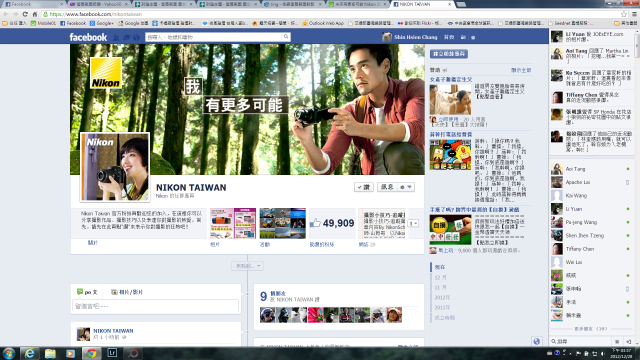Viewport: 640px width, 360px height.
Task: Open chat with Aoi Tang
Action: pyautogui.click(x=591, y=169)
